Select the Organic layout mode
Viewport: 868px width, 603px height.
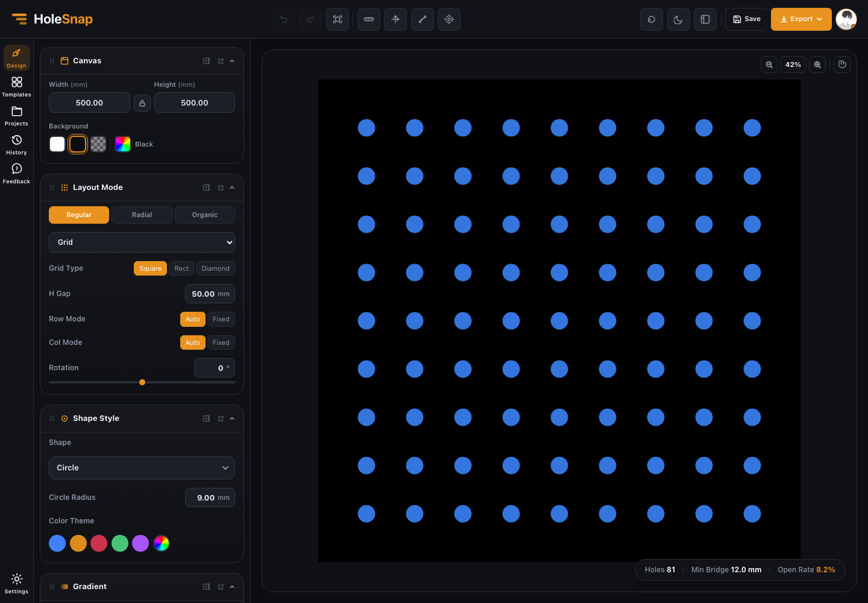click(x=205, y=215)
